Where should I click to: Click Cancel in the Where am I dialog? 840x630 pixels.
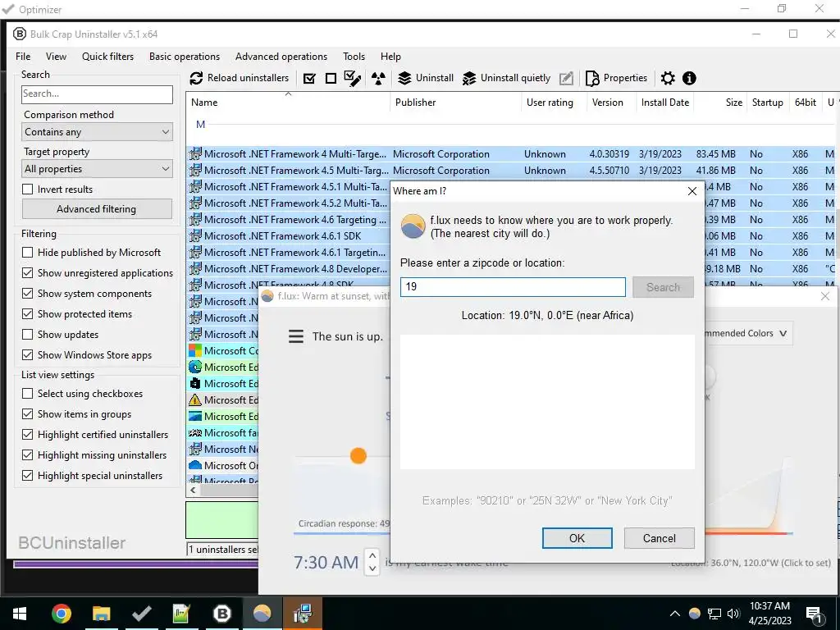tap(659, 538)
